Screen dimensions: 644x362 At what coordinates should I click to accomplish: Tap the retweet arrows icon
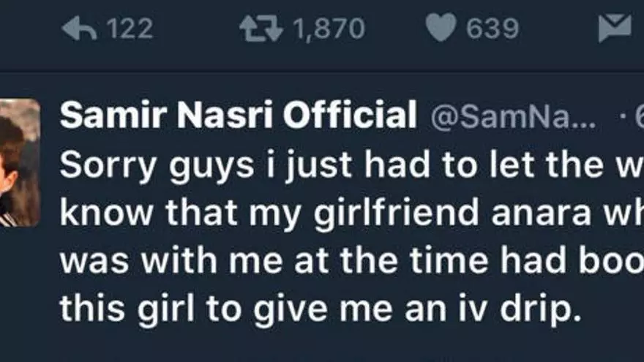261,29
